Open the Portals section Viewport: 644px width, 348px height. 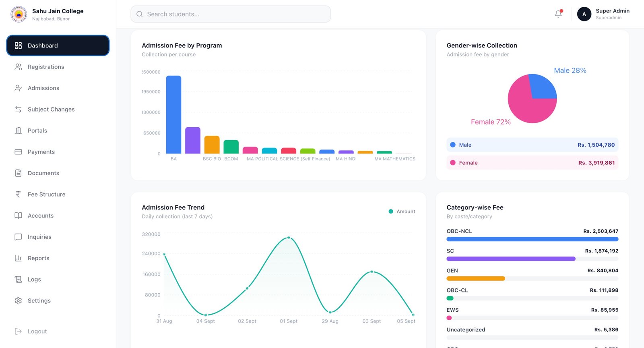coord(58,130)
